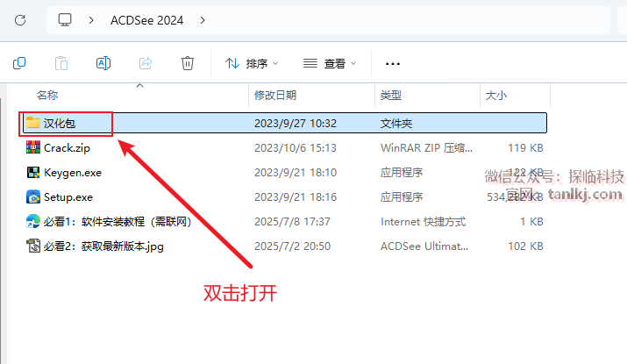Image resolution: width=627 pixels, height=364 pixels.
Task: Click date 2023/9/21 18:16 of Setup.exe
Action: click(x=296, y=197)
